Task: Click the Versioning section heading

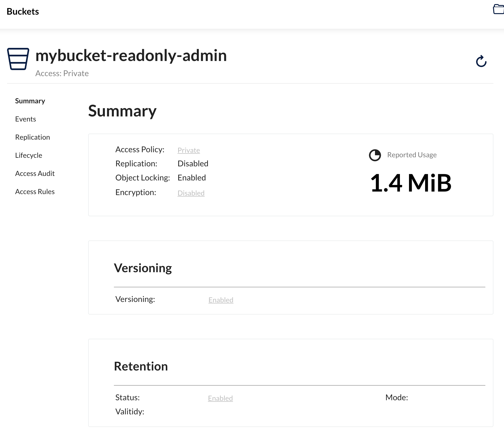Action: (143, 268)
